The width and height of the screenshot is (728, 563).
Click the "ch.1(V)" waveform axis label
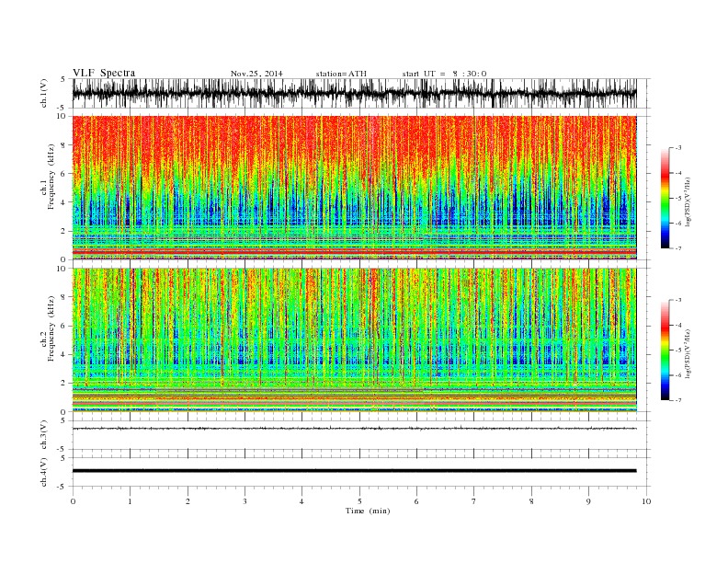[44, 93]
